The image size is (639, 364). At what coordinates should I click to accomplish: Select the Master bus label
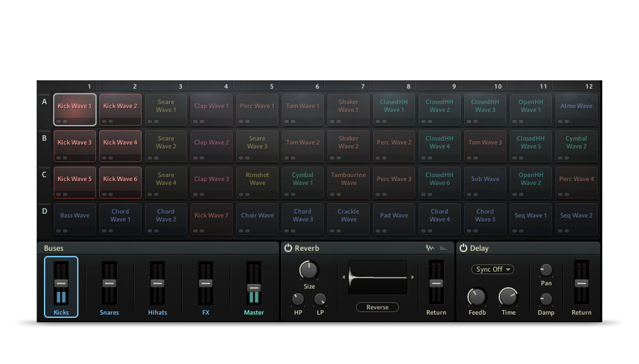(x=254, y=312)
